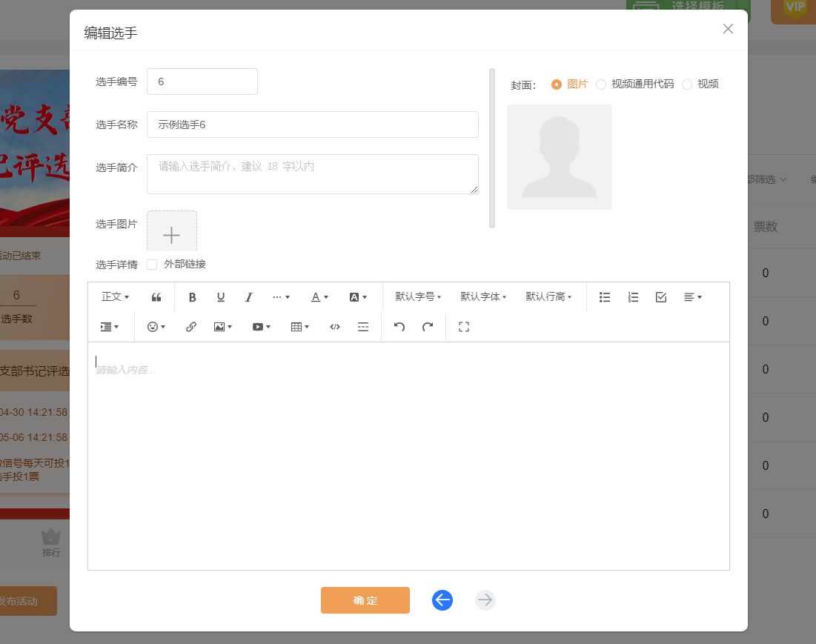Toggle bold formatting in the editor

click(x=192, y=297)
